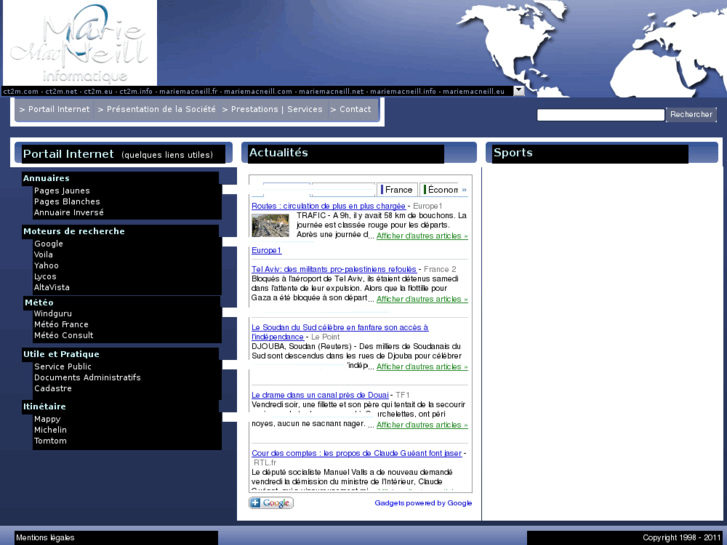727x545 pixels.
Task: Open the Contact menu item
Action: click(351, 109)
